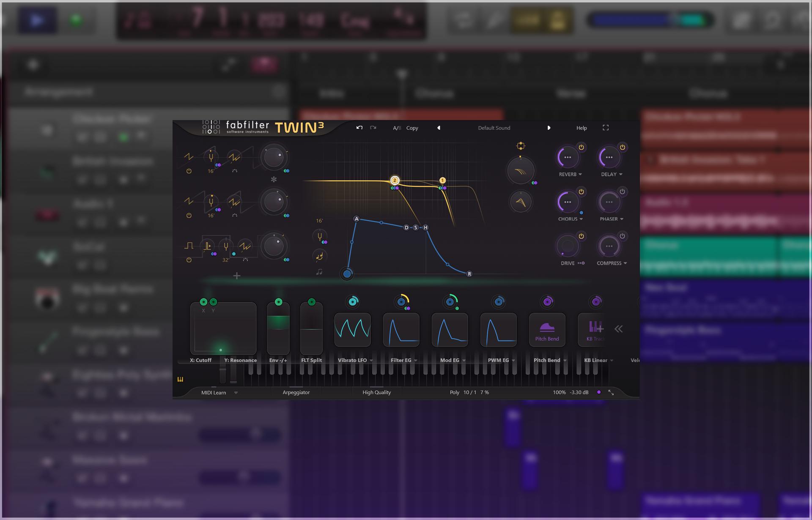Click the portamento notes knob
812x520 pixels.
click(319, 256)
